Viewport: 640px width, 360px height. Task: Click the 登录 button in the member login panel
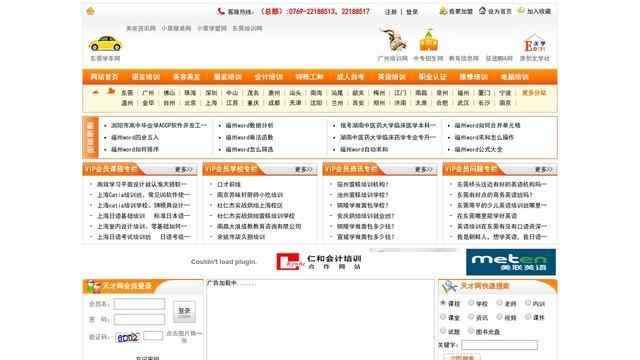point(184,311)
